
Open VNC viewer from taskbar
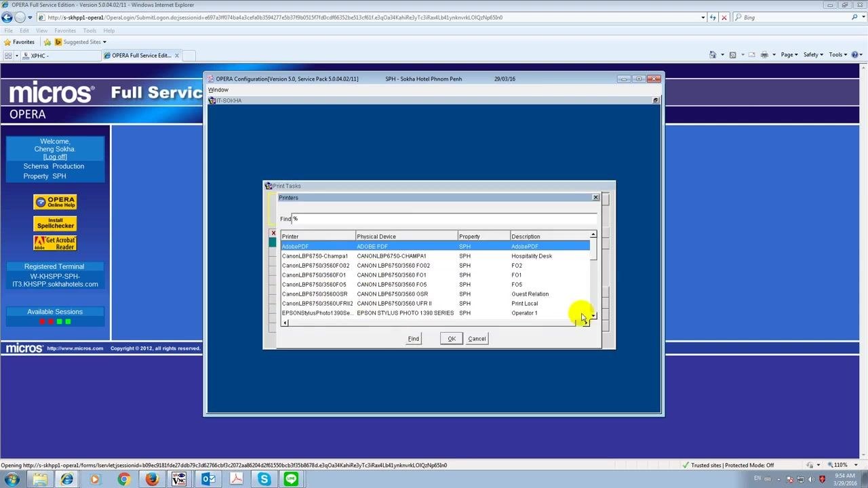pos(179,479)
